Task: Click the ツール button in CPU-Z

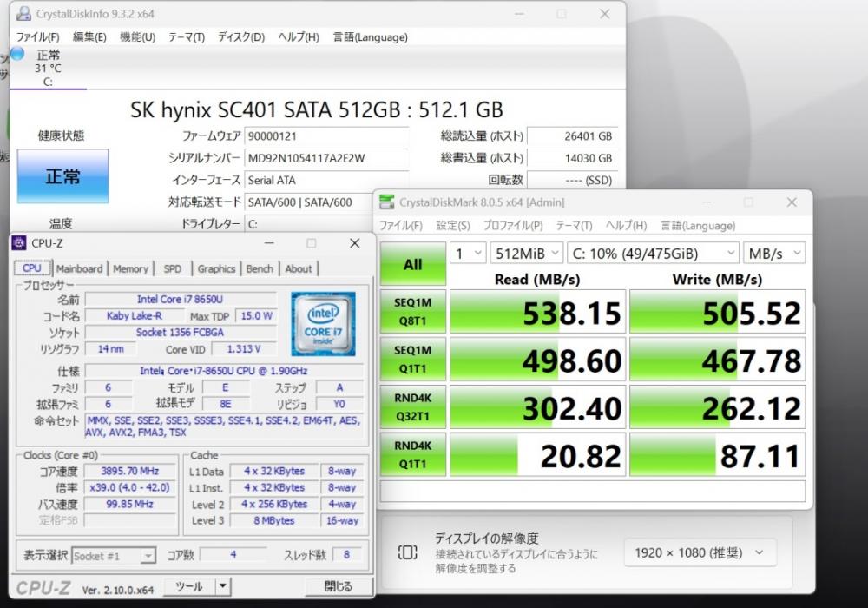Action: tap(189, 586)
